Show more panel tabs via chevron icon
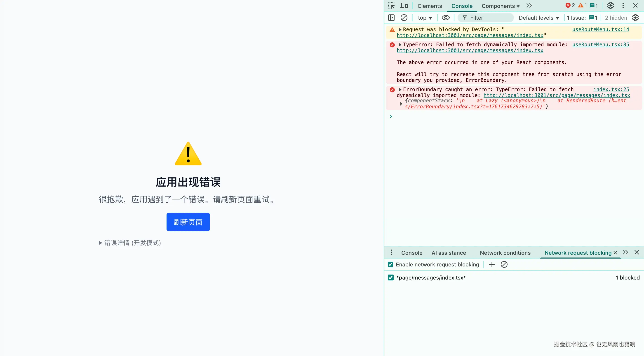The height and width of the screenshot is (356, 644). click(x=529, y=5)
